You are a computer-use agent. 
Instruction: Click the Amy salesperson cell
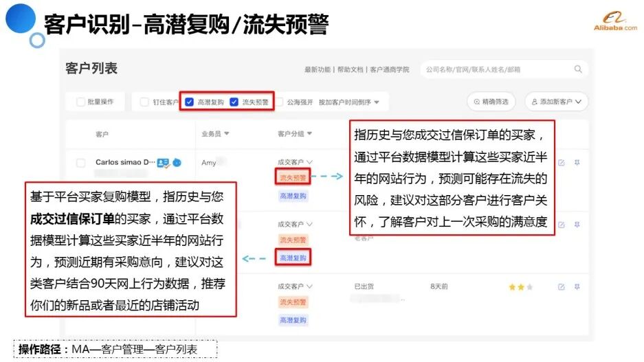coord(209,163)
